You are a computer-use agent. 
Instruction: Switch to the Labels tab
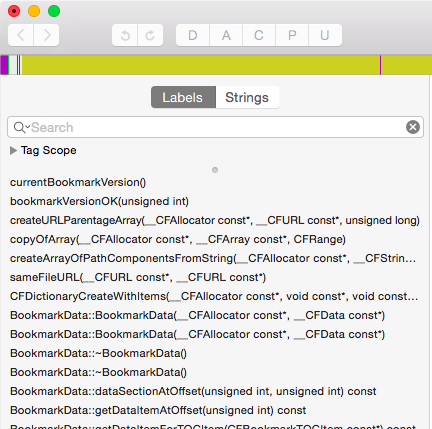[183, 97]
